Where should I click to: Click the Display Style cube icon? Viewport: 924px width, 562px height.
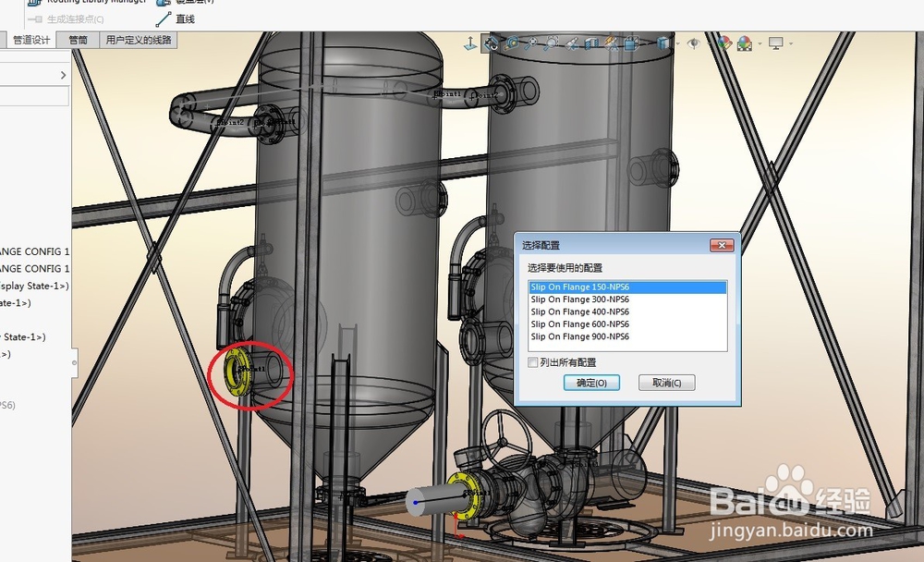point(663,43)
